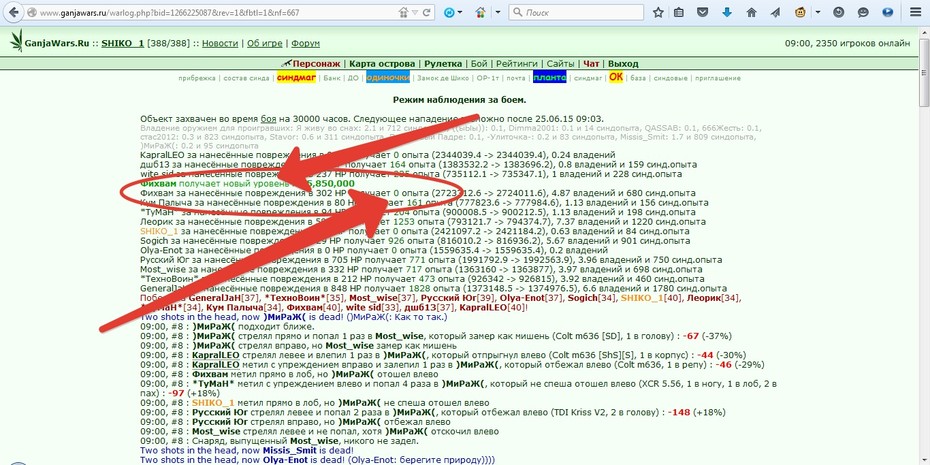Click the Банк quick link
930x465 pixels.
point(331,78)
